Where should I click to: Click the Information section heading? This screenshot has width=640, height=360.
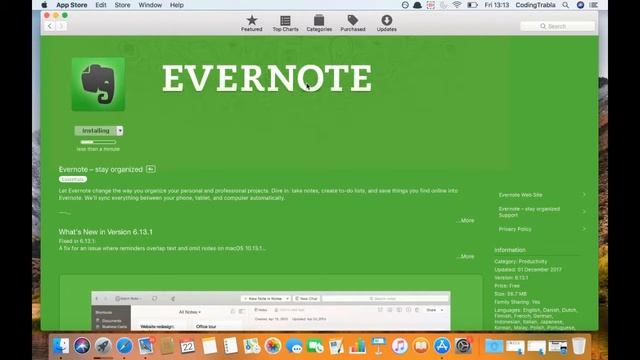click(x=510, y=250)
